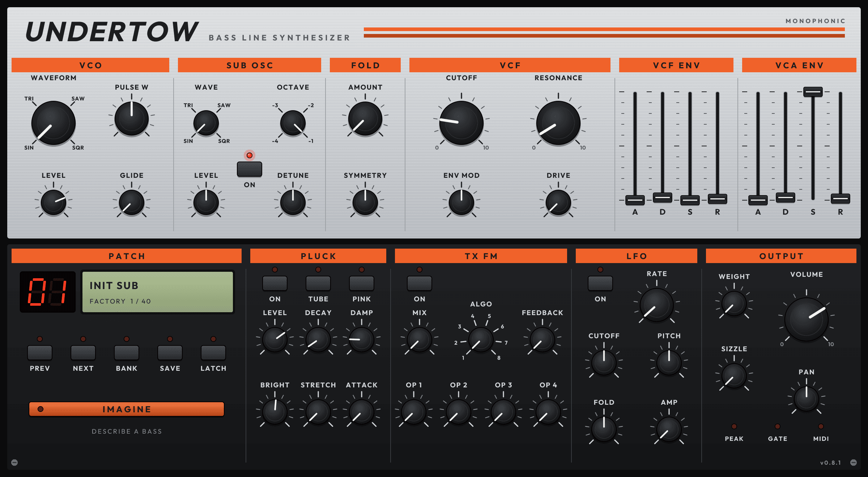Click the Sizzle knob in Output

click(x=734, y=376)
